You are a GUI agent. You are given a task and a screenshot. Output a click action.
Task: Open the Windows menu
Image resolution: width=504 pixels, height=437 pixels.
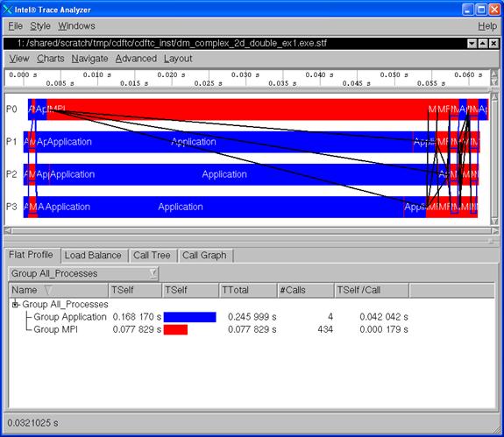click(76, 26)
